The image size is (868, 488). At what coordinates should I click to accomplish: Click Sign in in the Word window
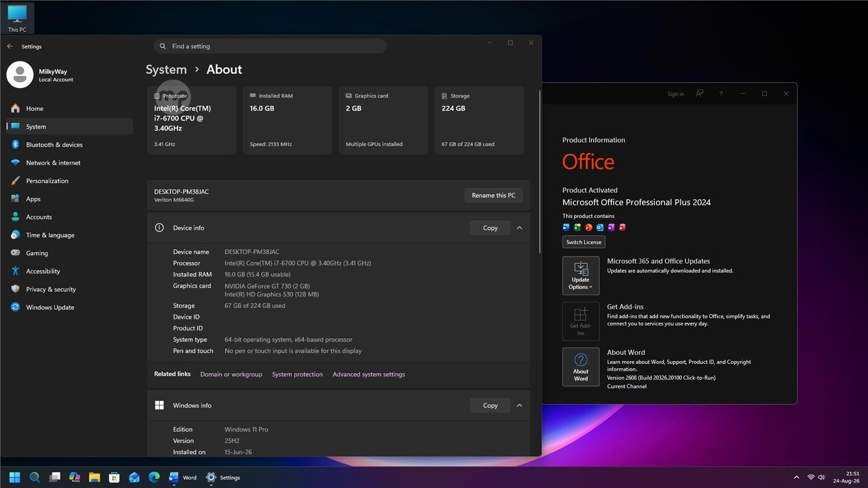tap(676, 94)
